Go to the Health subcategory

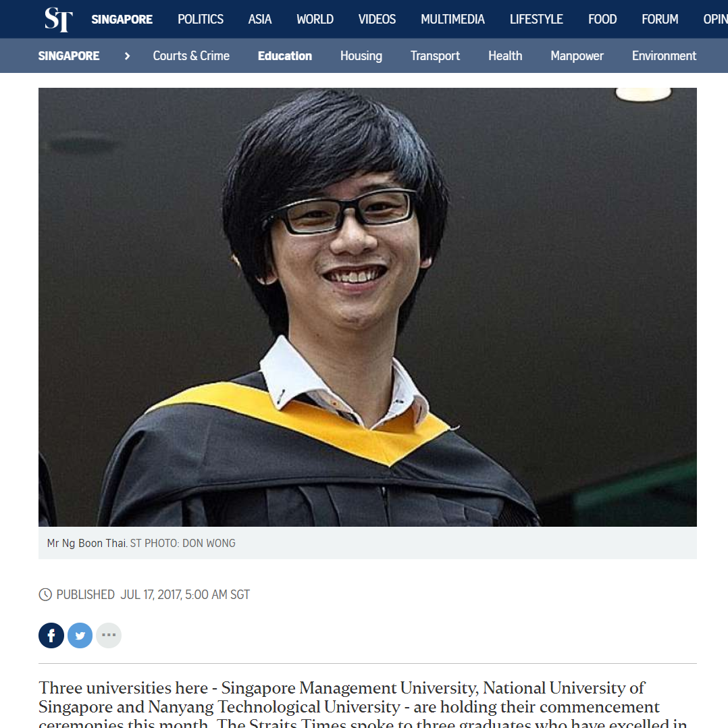504,55
